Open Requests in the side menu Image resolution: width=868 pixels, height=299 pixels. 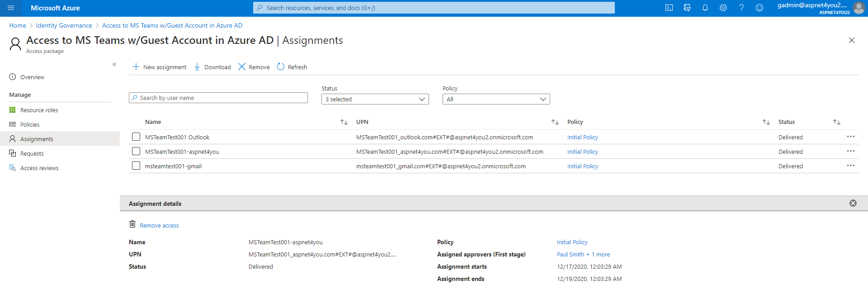tap(32, 153)
